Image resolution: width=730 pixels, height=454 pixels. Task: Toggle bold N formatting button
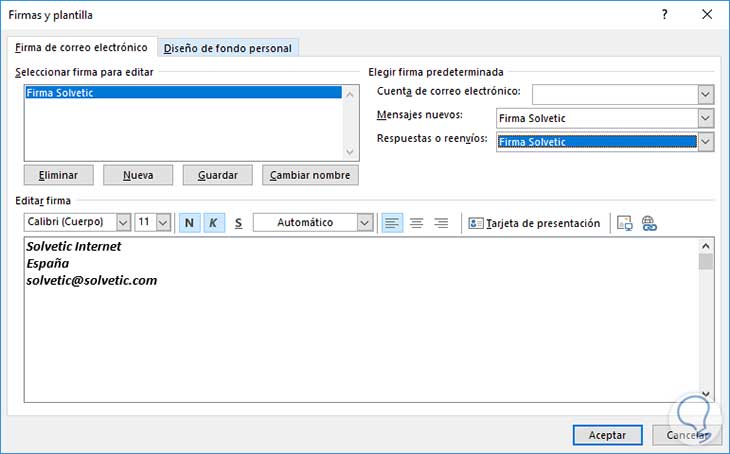click(190, 223)
